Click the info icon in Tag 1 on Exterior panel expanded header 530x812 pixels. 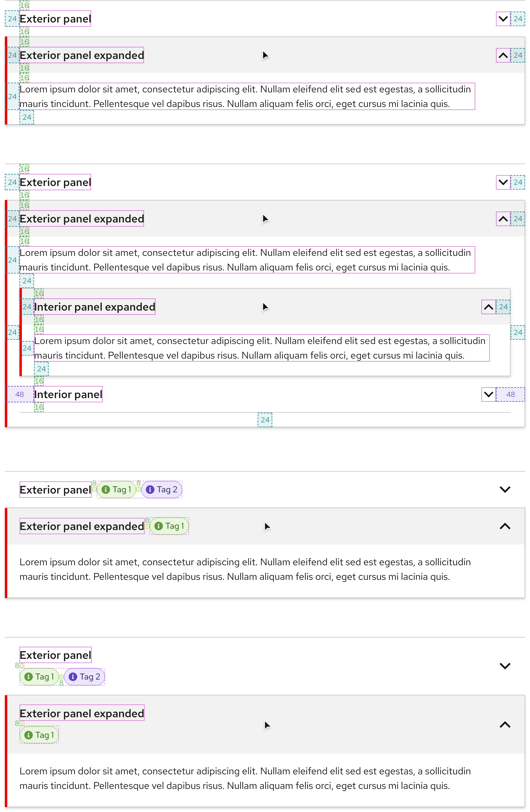pyautogui.click(x=159, y=526)
